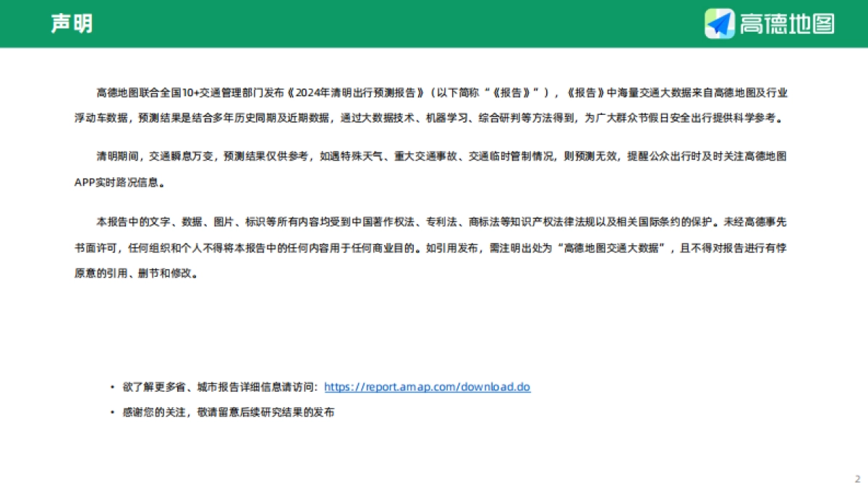Click the blue paper plane inside the logo
This screenshot has width=868, height=488.
point(720,22)
